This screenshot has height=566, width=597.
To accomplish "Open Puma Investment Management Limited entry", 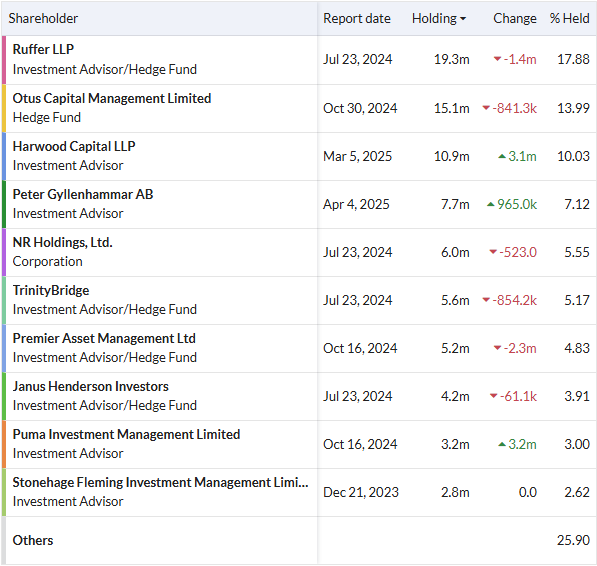I will [x=126, y=434].
